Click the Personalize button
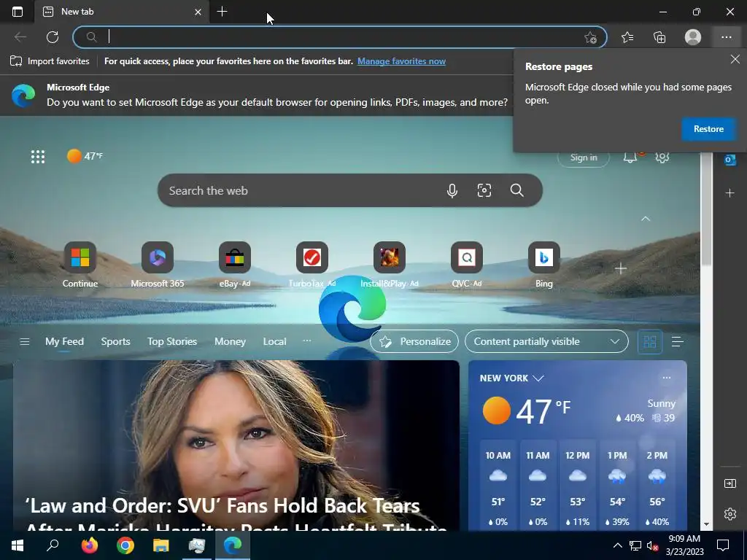Viewport: 747px width, 560px height. (414, 341)
